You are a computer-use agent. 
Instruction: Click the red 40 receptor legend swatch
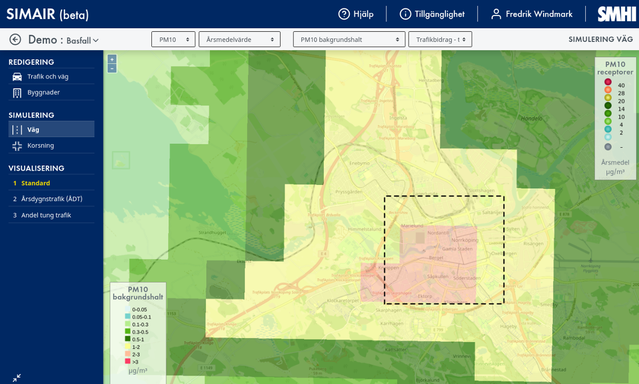click(x=608, y=82)
